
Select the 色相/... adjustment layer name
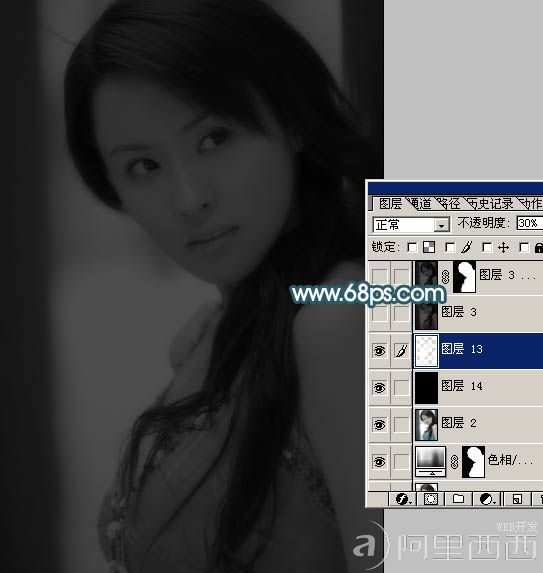click(x=510, y=460)
